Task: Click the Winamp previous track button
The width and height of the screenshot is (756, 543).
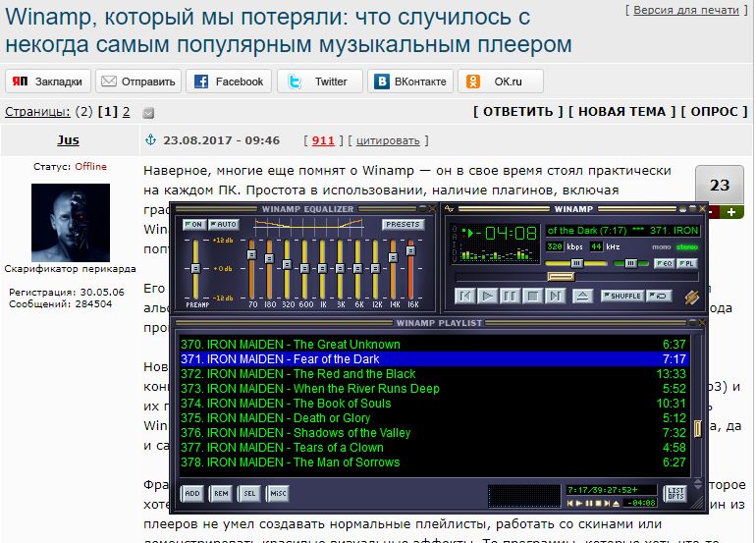Action: point(464,296)
